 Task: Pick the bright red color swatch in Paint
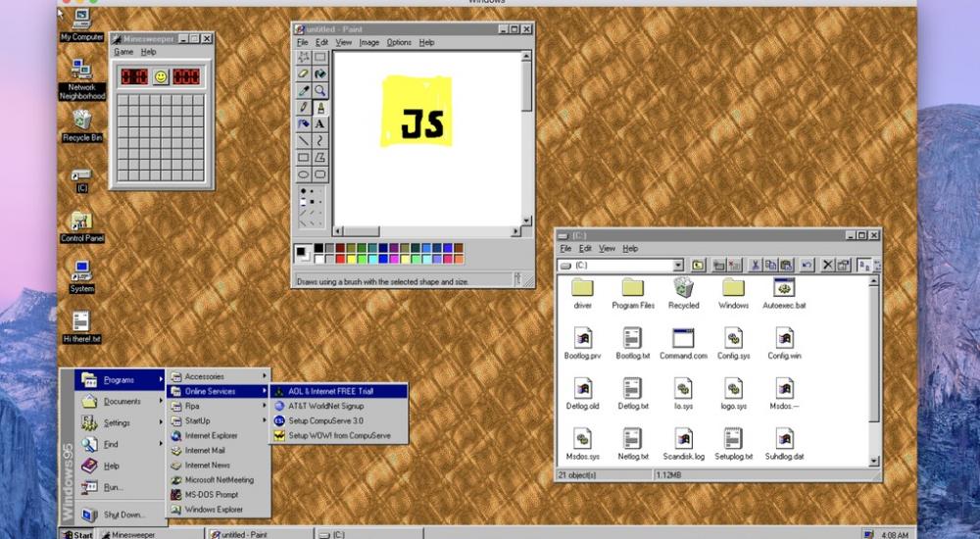click(x=340, y=260)
